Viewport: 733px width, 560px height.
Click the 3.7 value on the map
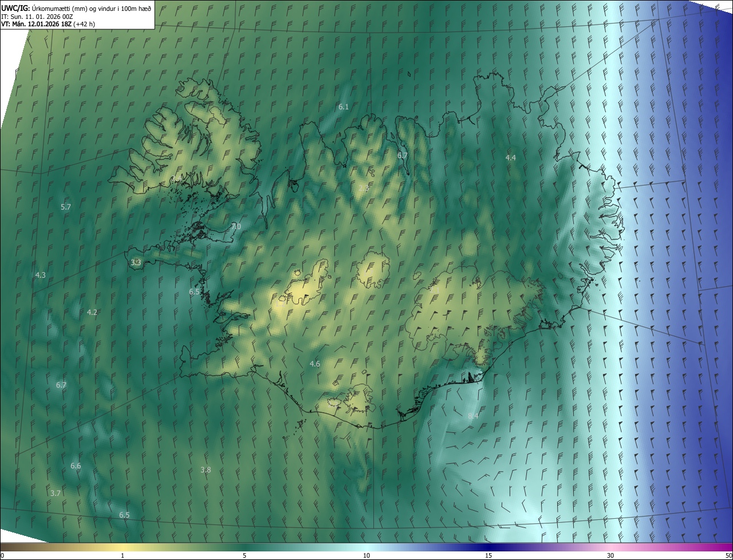(x=56, y=493)
